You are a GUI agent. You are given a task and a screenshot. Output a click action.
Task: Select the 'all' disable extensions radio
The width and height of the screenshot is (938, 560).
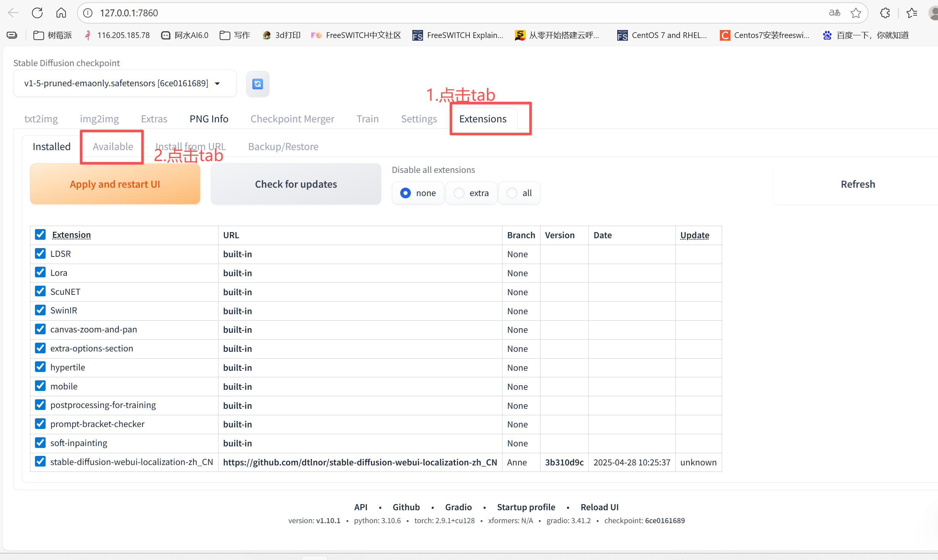tap(512, 193)
